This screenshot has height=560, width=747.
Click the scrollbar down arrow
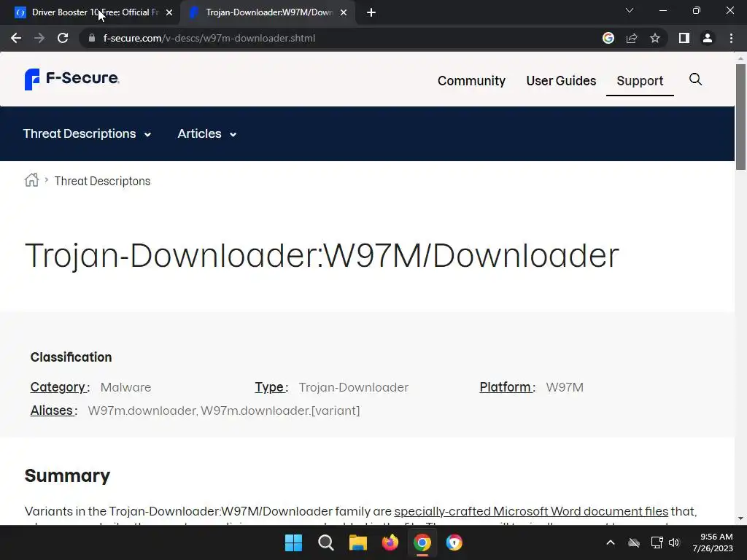[740, 518]
